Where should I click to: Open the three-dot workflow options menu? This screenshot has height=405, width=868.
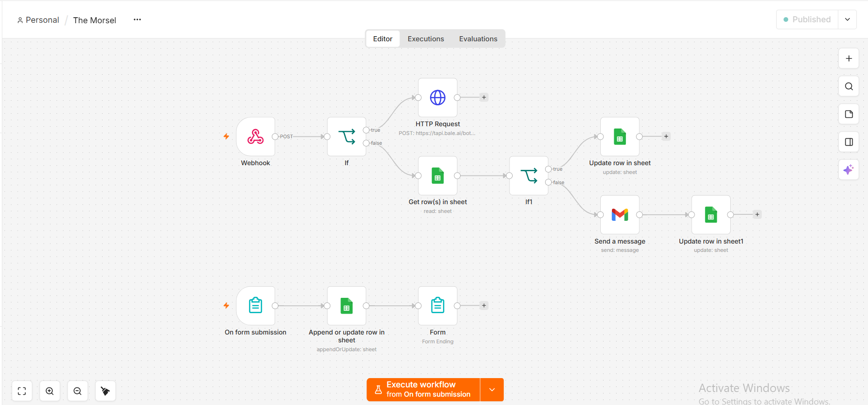(x=137, y=19)
